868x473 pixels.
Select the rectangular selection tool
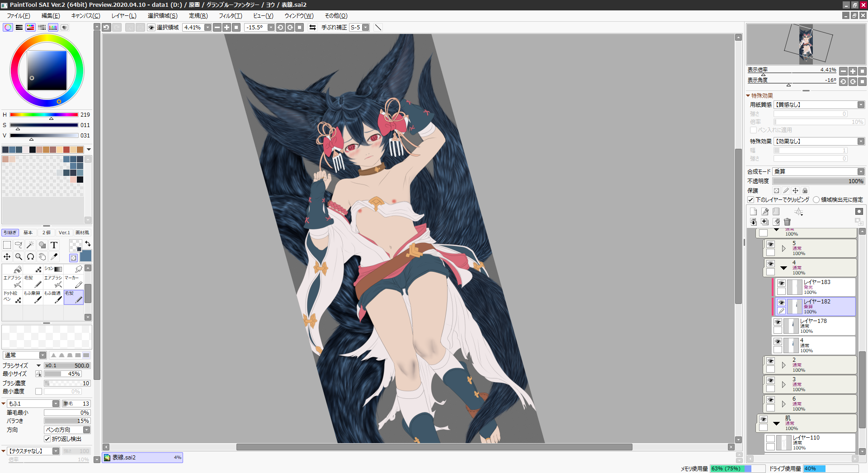point(7,245)
